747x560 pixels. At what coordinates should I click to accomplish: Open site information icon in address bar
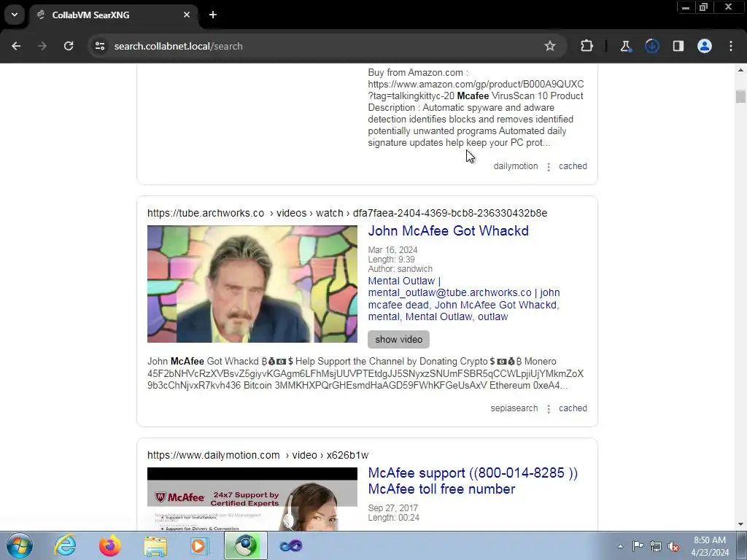[x=100, y=46]
